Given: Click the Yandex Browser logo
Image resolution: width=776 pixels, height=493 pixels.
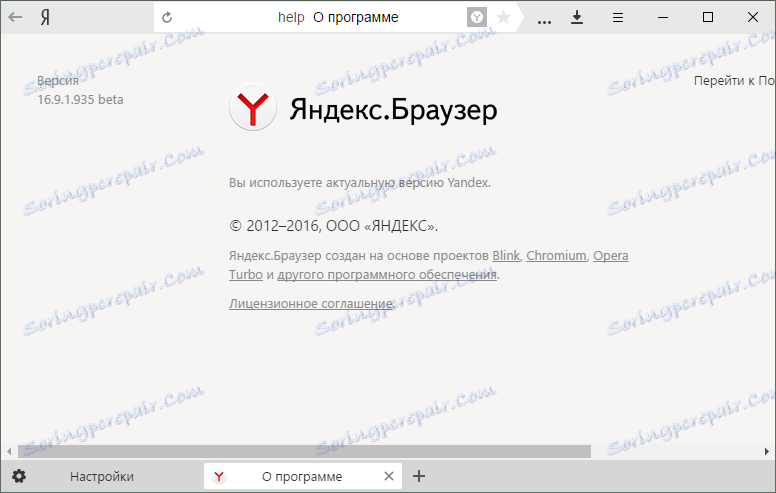Looking at the screenshot, I should [x=252, y=107].
